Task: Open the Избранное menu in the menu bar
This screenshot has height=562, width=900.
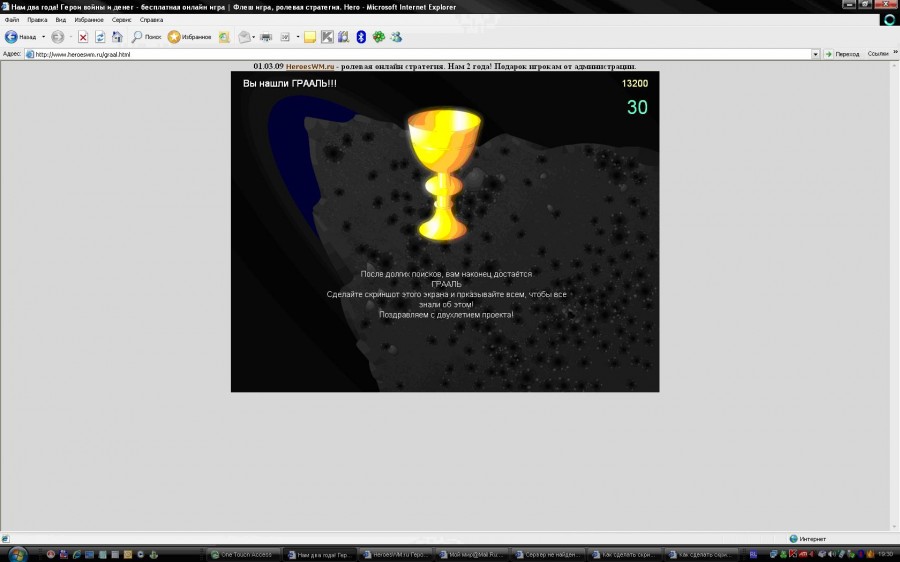Action: point(89,20)
